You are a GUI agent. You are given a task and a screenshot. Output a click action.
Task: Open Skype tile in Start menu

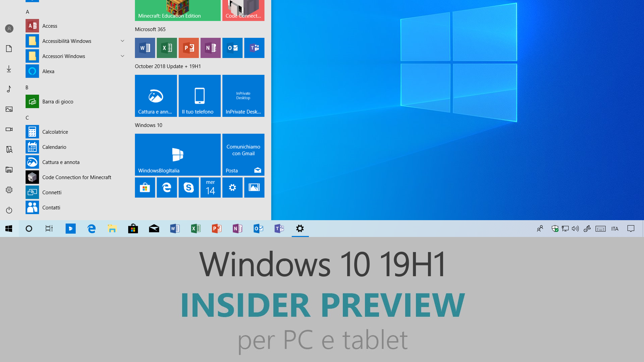tap(189, 187)
